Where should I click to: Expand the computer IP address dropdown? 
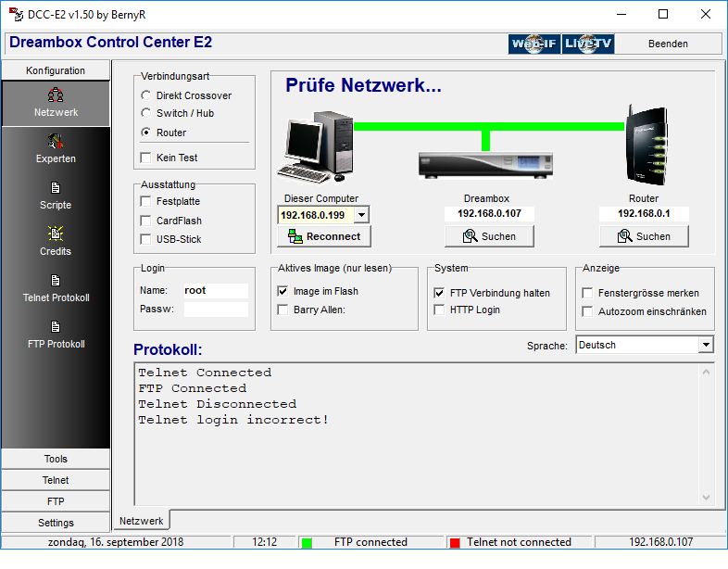pos(361,215)
